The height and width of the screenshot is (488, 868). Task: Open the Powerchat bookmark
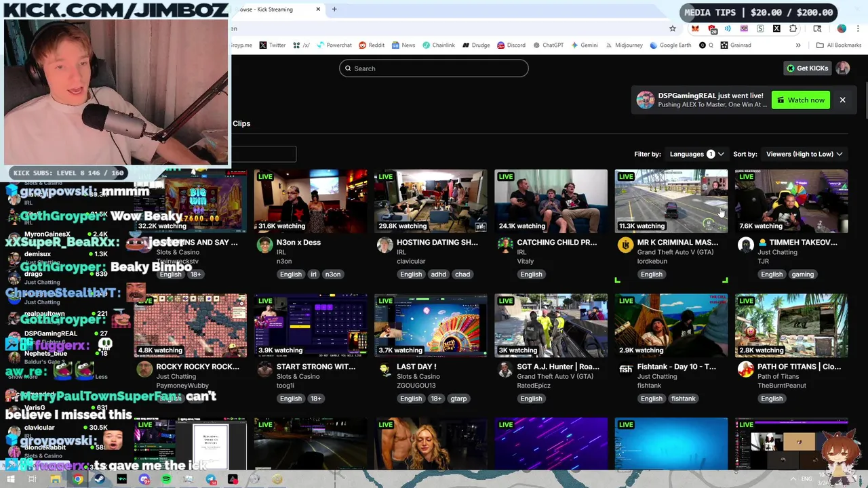point(333,45)
